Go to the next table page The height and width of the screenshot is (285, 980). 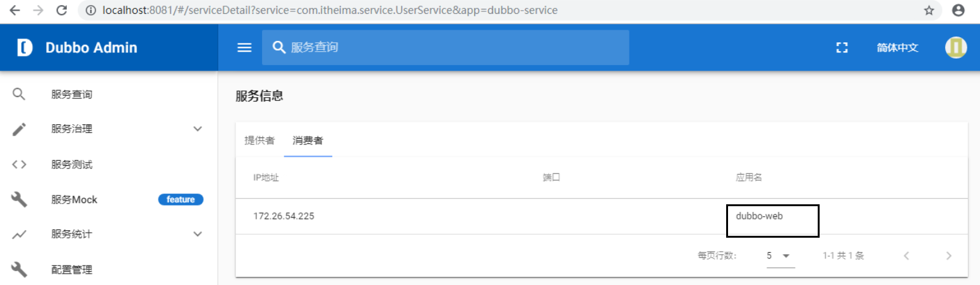(x=948, y=256)
